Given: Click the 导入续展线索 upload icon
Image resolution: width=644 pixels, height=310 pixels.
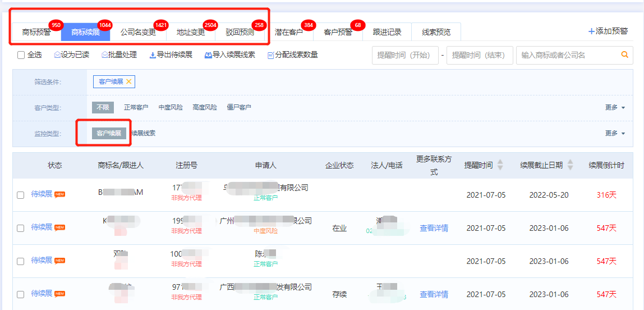Looking at the screenshot, I should point(208,55).
